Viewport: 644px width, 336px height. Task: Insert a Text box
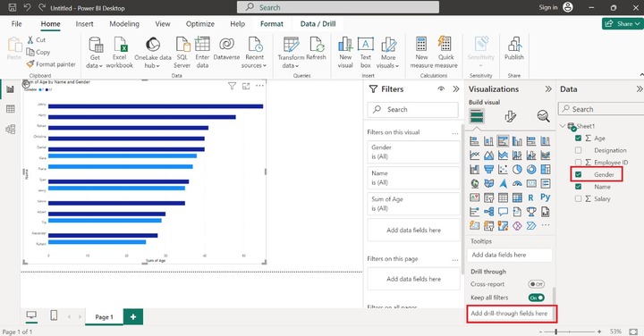(366, 52)
